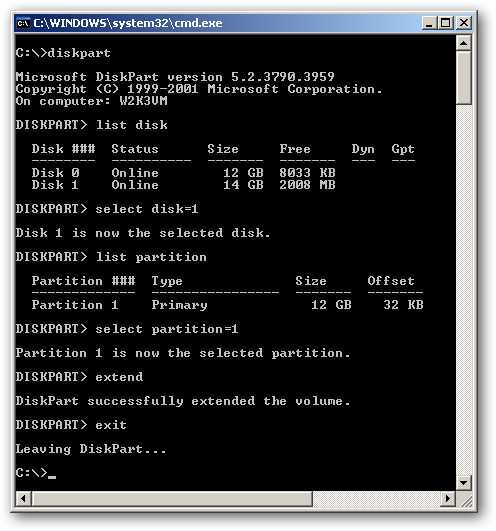
Task: Click 'DiskPart successfully extended the volume.'
Action: 183,401
